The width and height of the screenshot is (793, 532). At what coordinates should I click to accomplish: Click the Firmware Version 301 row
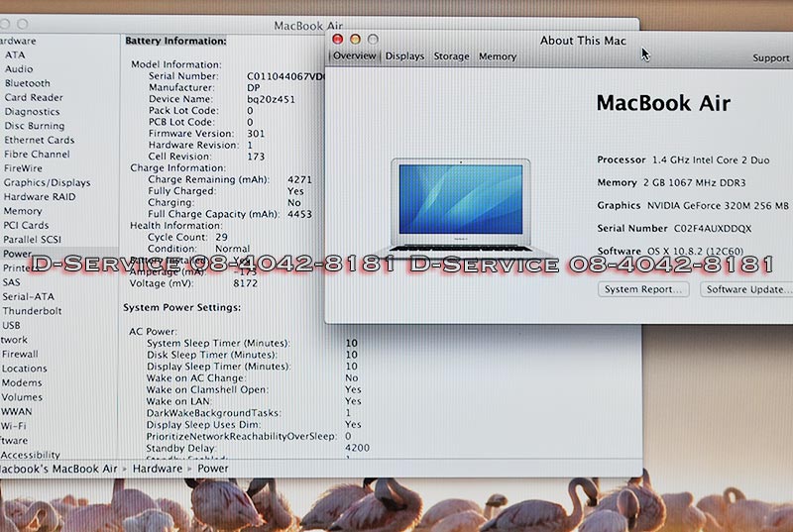pyautogui.click(x=206, y=134)
